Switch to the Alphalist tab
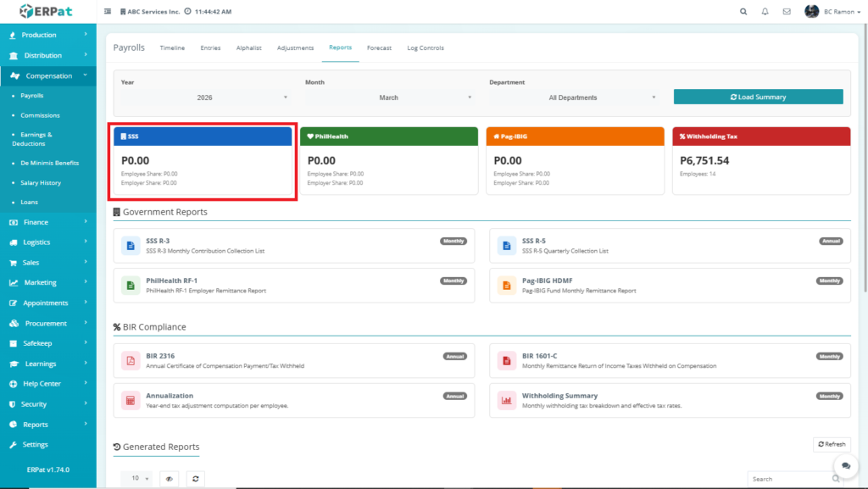The height and width of the screenshot is (489, 868). (248, 48)
